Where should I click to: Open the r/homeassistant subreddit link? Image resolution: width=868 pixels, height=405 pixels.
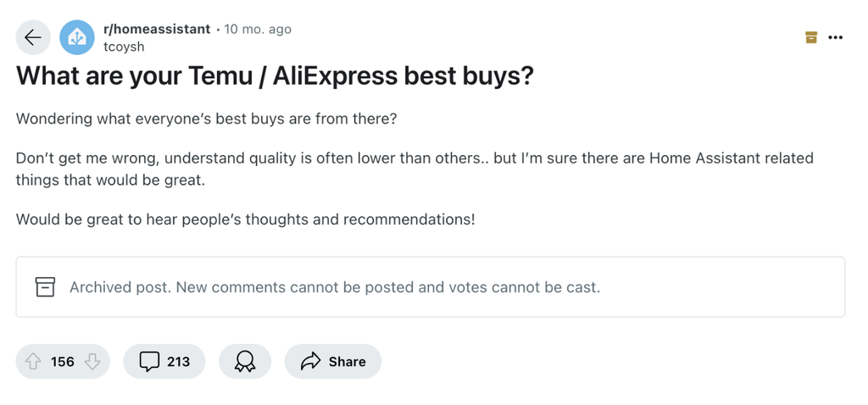click(x=157, y=29)
